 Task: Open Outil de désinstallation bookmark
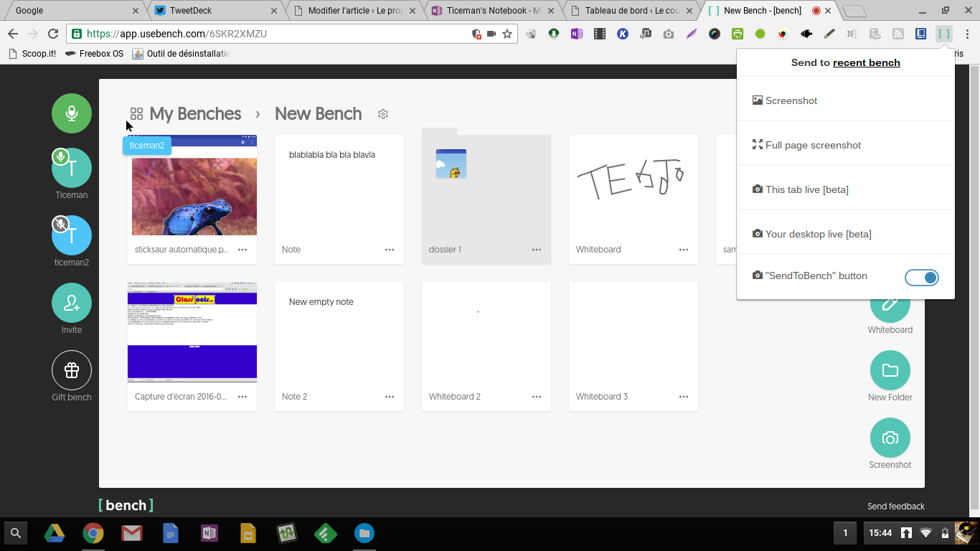coord(182,54)
